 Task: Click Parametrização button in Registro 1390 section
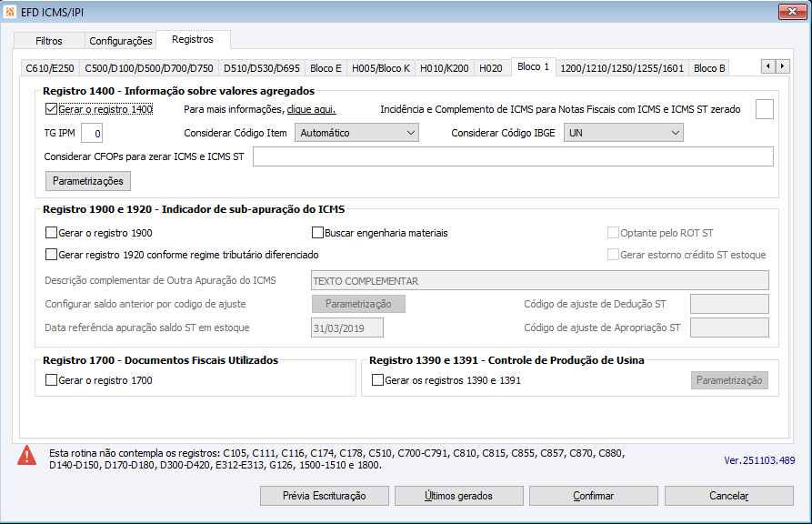729,380
